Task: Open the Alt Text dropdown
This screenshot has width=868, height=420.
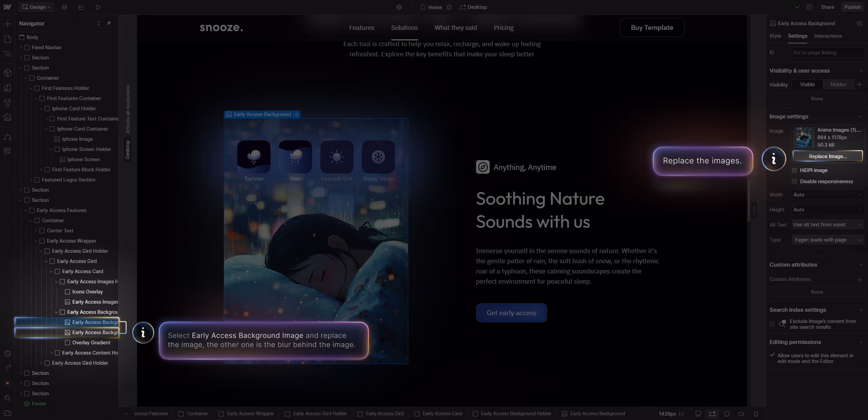Action: (x=827, y=225)
